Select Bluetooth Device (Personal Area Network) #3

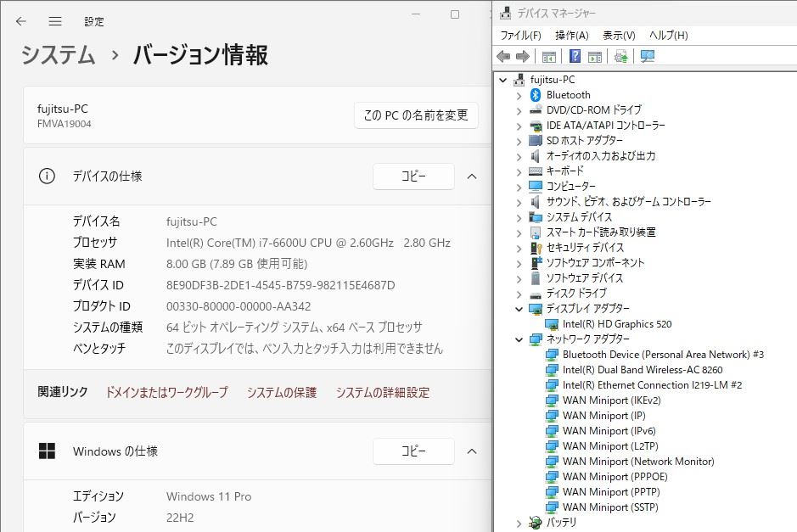point(663,355)
